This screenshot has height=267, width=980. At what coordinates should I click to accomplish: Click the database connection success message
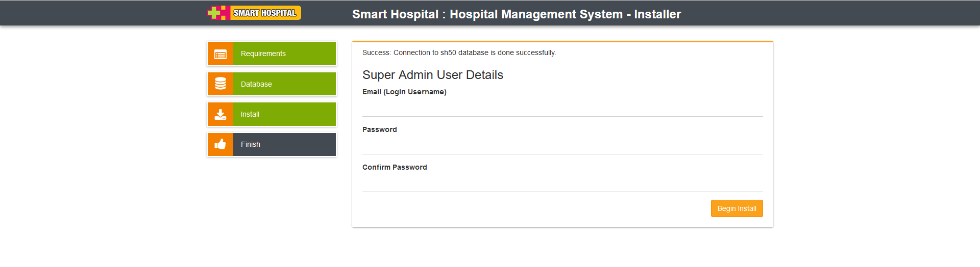[x=459, y=52]
